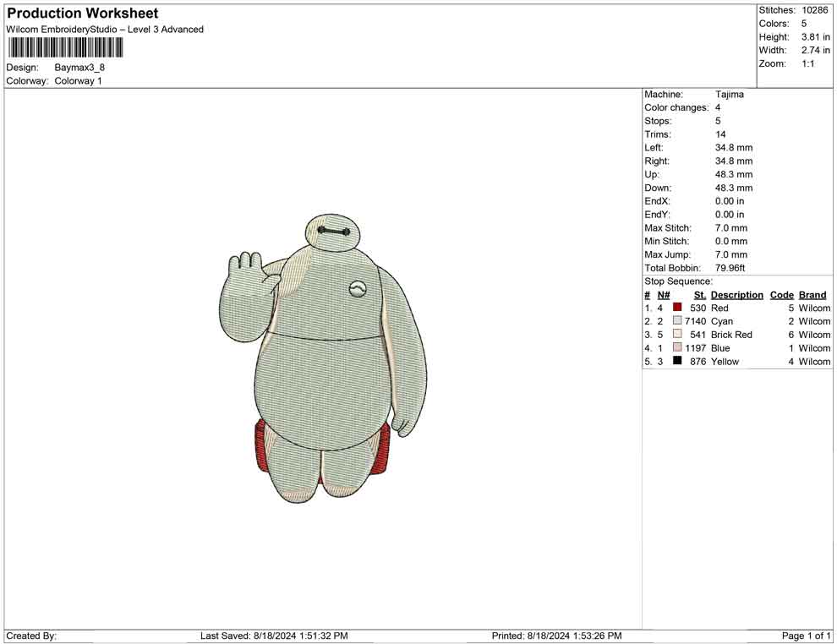Click the Color changes value '4'
Viewport: 837px width, 644px height.
[718, 108]
